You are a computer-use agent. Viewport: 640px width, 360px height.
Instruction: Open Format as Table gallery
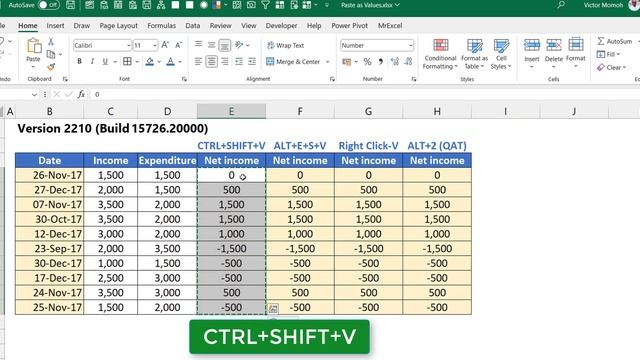pos(474,54)
